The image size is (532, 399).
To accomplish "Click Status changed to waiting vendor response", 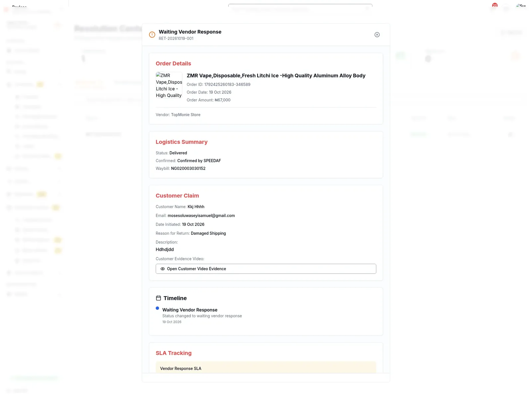I will (x=202, y=316).
